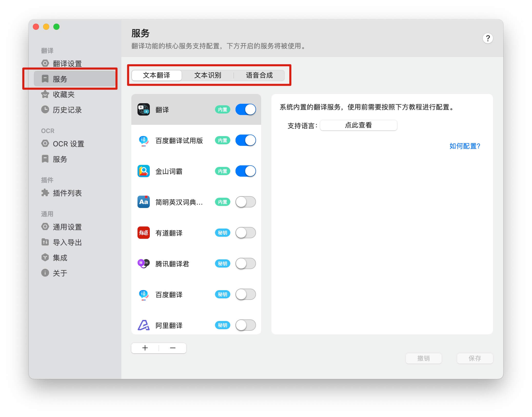Open 收藏夹 via its star icon

tap(45, 94)
